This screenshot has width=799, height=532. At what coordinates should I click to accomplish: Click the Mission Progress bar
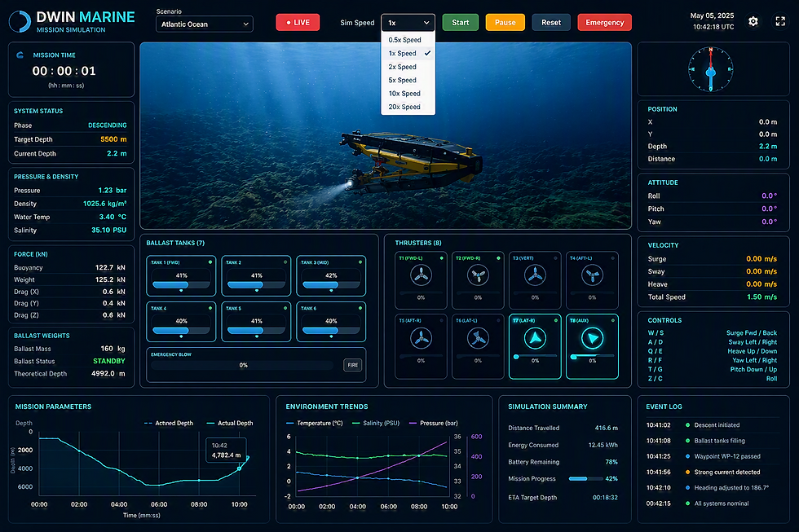pyautogui.click(x=585, y=478)
